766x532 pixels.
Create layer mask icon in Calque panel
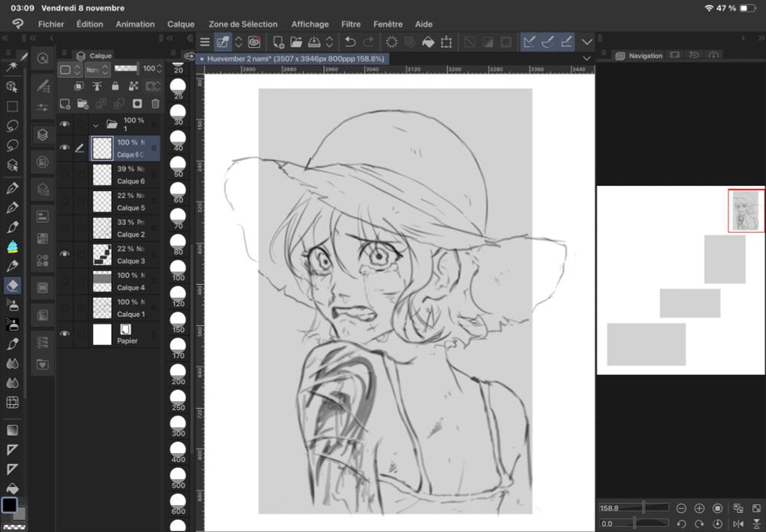click(137, 103)
